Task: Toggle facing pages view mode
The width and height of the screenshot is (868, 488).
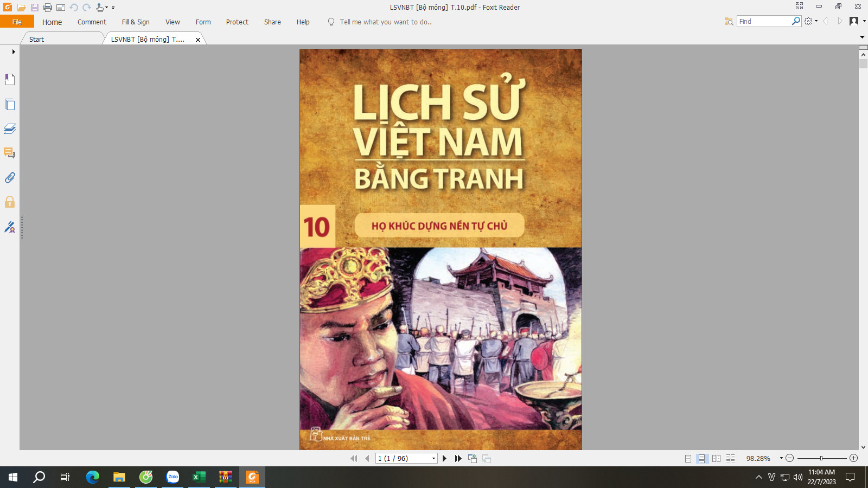Action: coord(716,459)
